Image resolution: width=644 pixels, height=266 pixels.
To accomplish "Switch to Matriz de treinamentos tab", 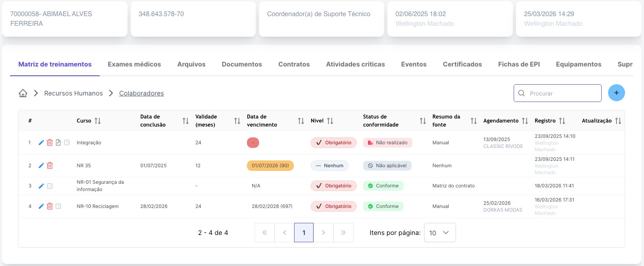I will coord(55,64).
